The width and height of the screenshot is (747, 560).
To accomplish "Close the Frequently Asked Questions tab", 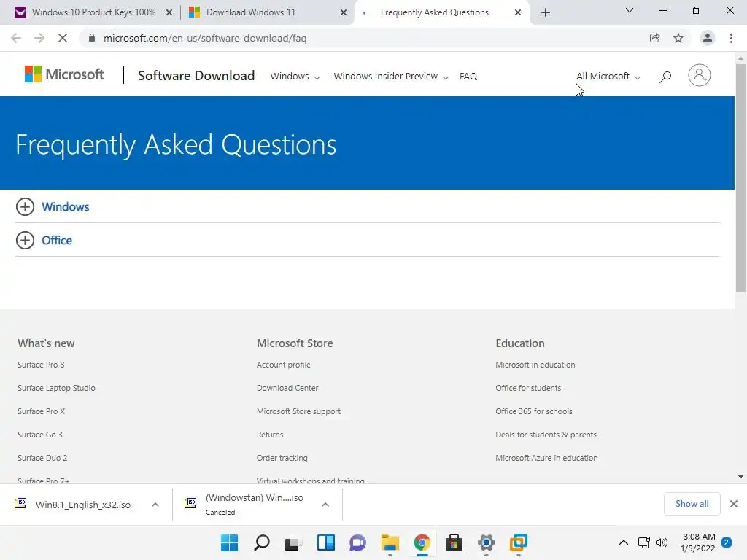I will tap(518, 12).
